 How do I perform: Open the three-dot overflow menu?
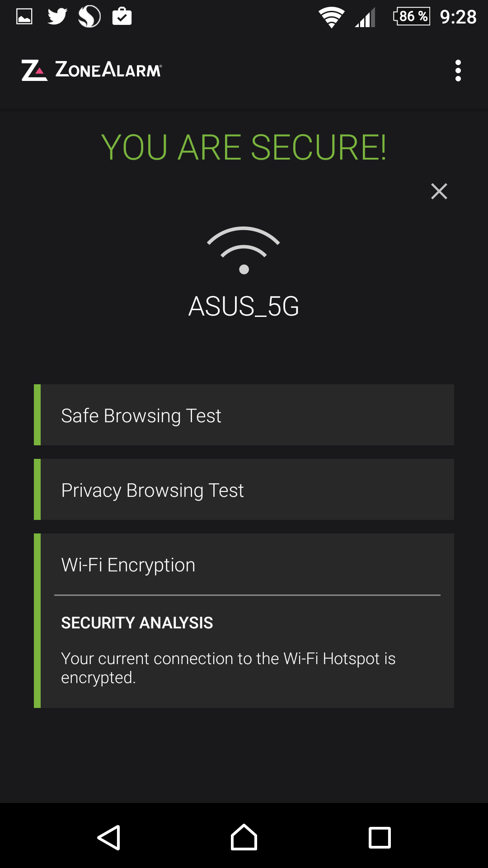tap(458, 71)
